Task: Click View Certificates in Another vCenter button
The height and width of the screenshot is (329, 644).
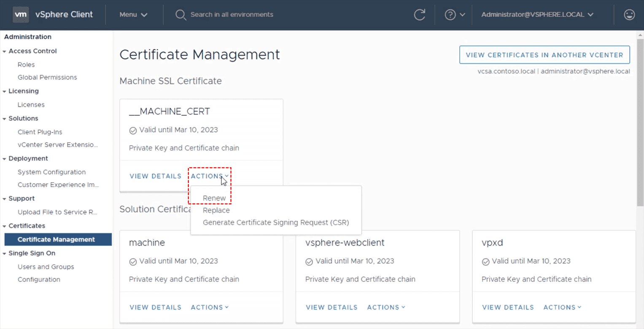Action: [544, 55]
